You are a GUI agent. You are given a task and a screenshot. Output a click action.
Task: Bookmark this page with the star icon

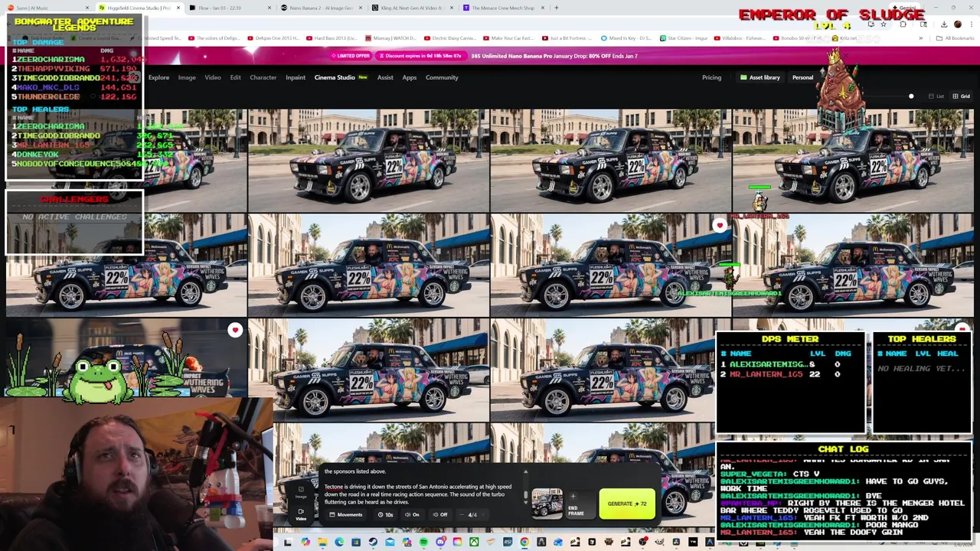point(883,24)
